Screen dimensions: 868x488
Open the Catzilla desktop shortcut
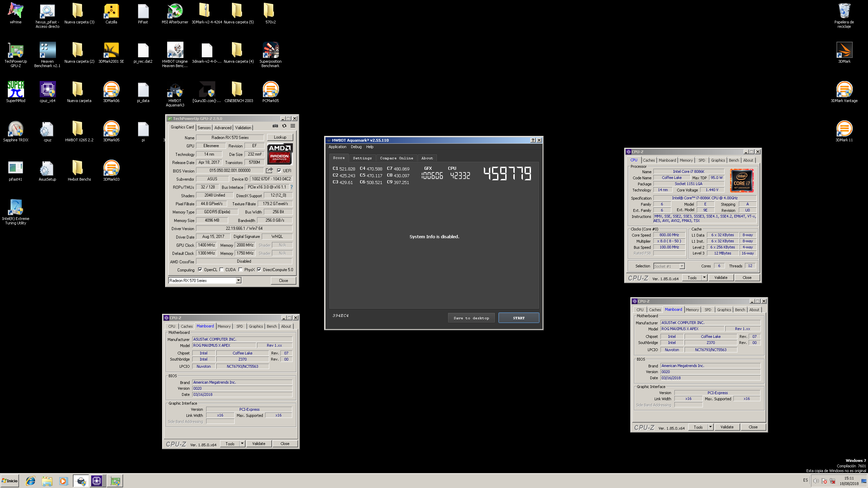point(111,14)
